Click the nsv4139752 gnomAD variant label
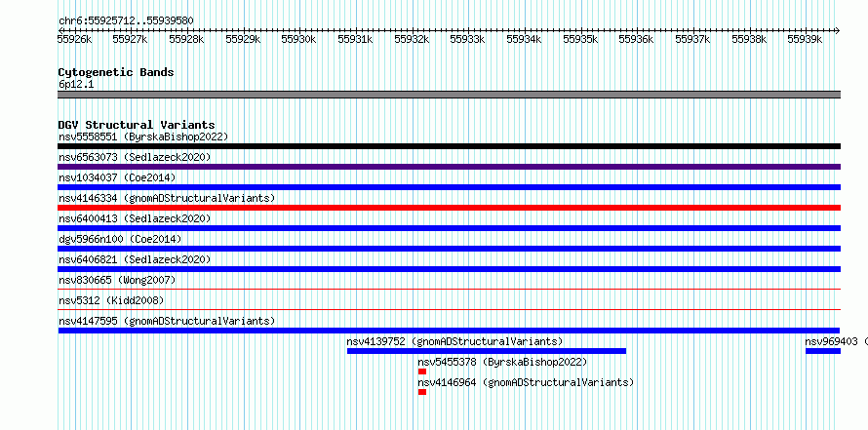868x430 pixels. click(x=454, y=341)
